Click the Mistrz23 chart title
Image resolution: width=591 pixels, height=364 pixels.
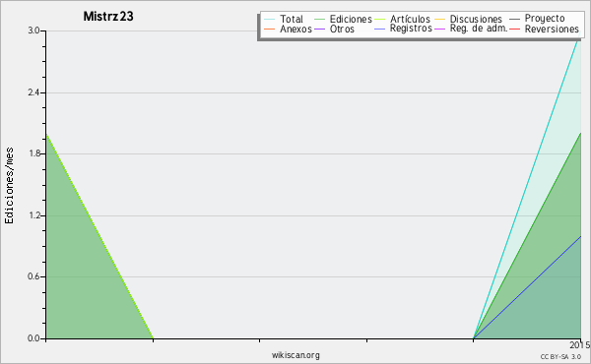[x=108, y=16]
